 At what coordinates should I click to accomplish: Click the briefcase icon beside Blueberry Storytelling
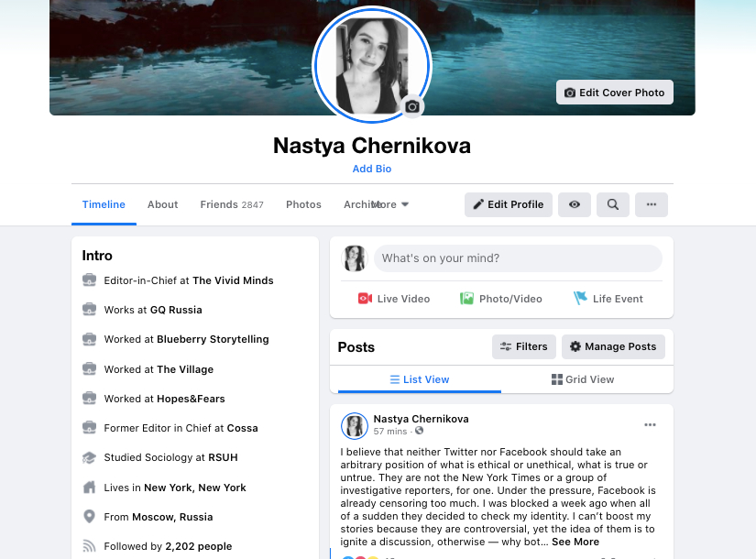[89, 339]
